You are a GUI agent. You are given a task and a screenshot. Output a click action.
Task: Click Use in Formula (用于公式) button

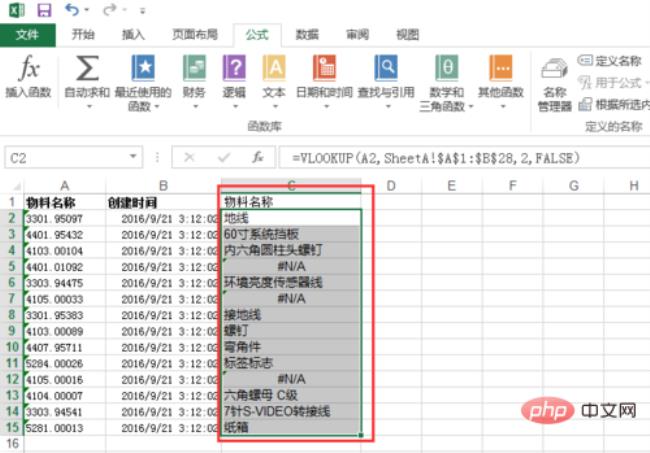click(612, 82)
